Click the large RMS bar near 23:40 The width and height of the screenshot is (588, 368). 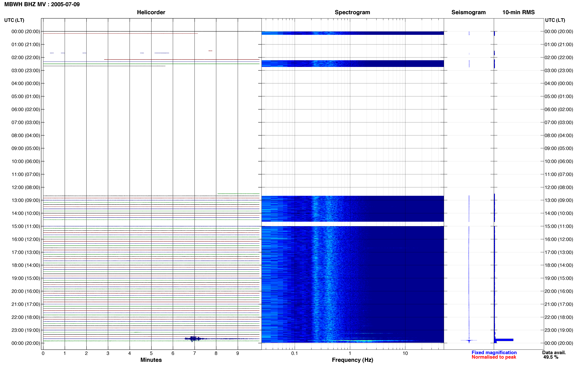504,340
